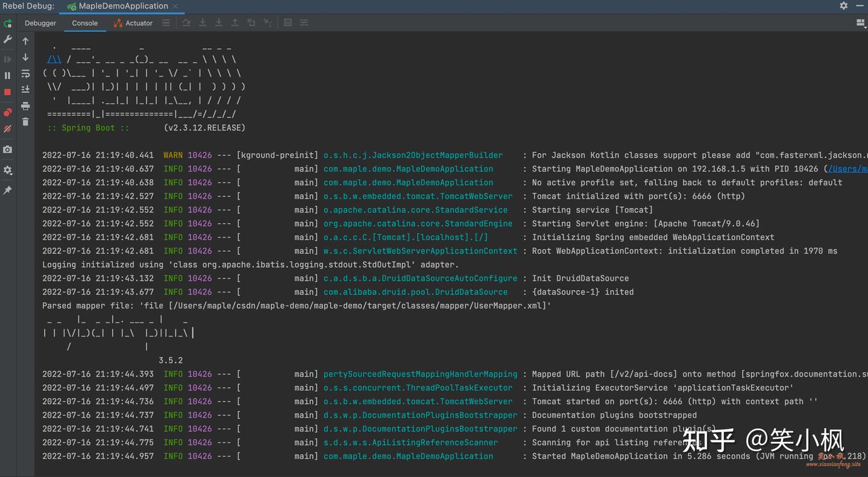Toggle soft-wrap for console lines

point(25,74)
